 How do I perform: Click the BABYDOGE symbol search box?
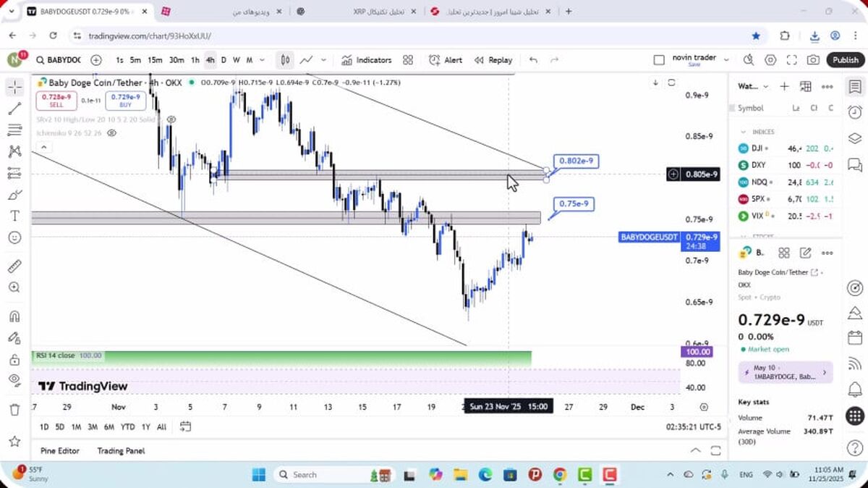coord(59,60)
